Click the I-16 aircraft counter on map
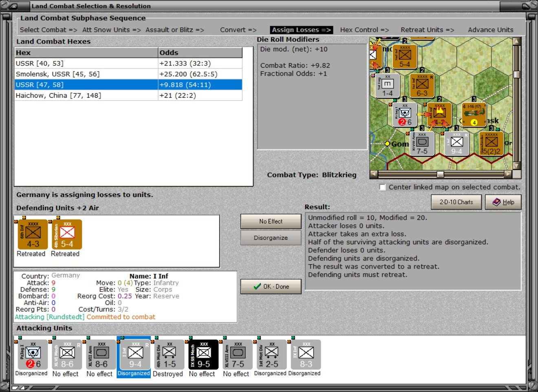Image resolution: width=538 pixels, height=392 pixels. [474, 115]
